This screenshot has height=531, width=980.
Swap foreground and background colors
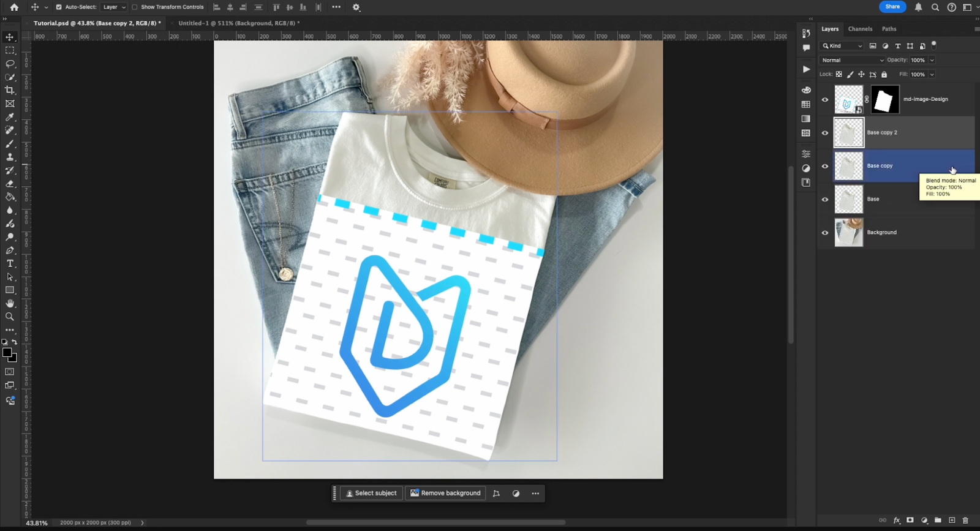click(x=15, y=342)
